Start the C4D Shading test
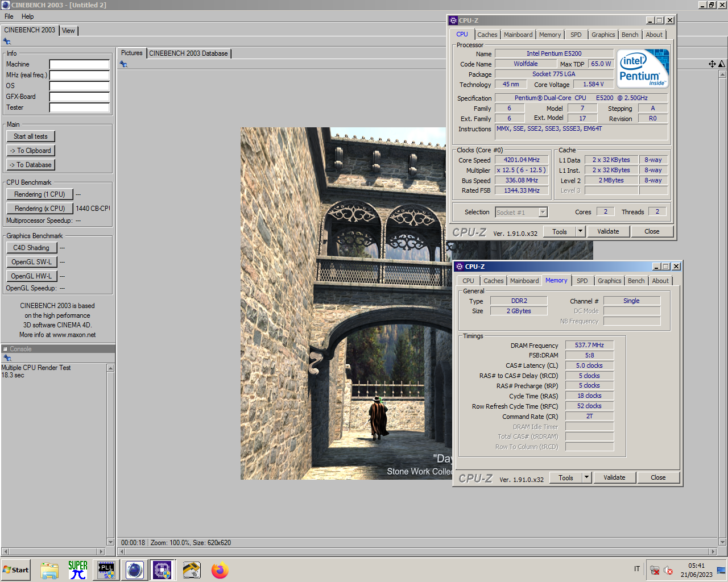Screen dimensions: 728x582 (31, 248)
